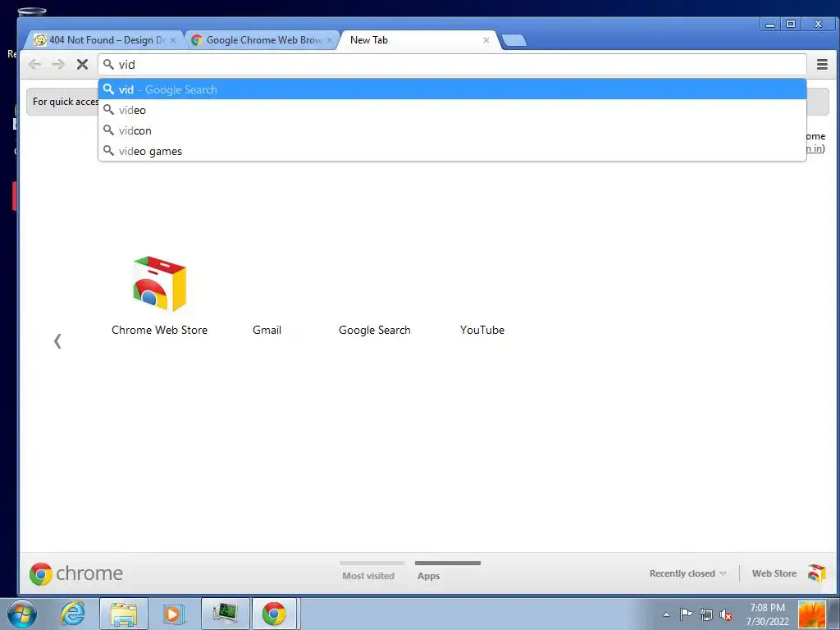Select the 'vid - Google Search' suggestion

[x=452, y=89]
